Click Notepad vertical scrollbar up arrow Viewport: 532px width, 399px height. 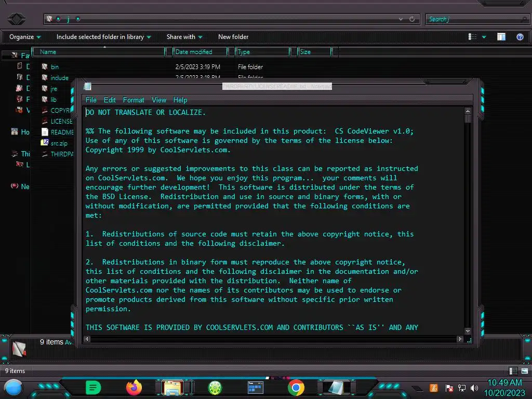click(x=468, y=111)
